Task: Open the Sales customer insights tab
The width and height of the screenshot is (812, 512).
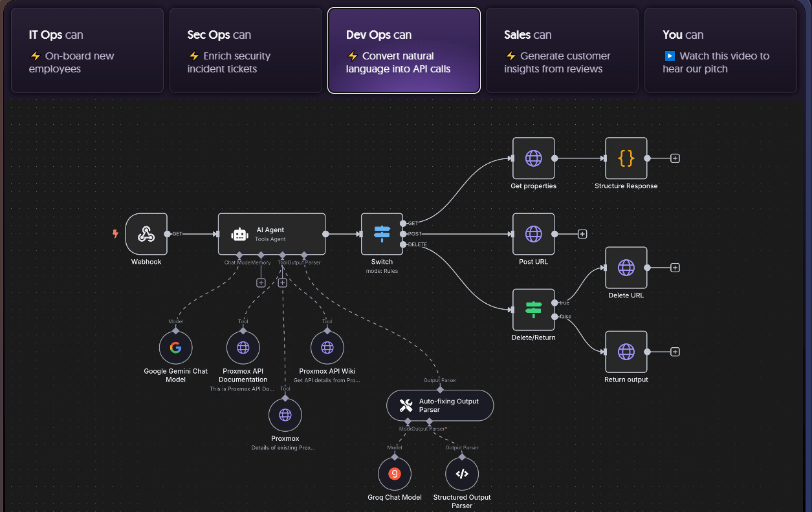Action: coord(562,50)
